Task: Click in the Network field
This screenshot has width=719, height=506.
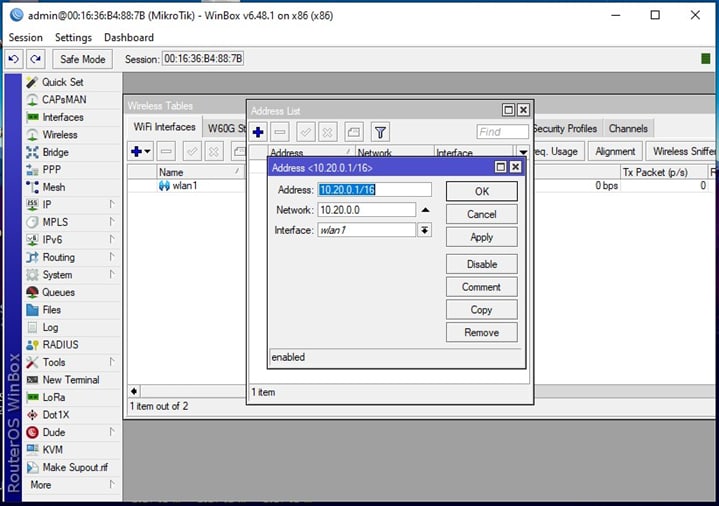Action: (x=366, y=210)
